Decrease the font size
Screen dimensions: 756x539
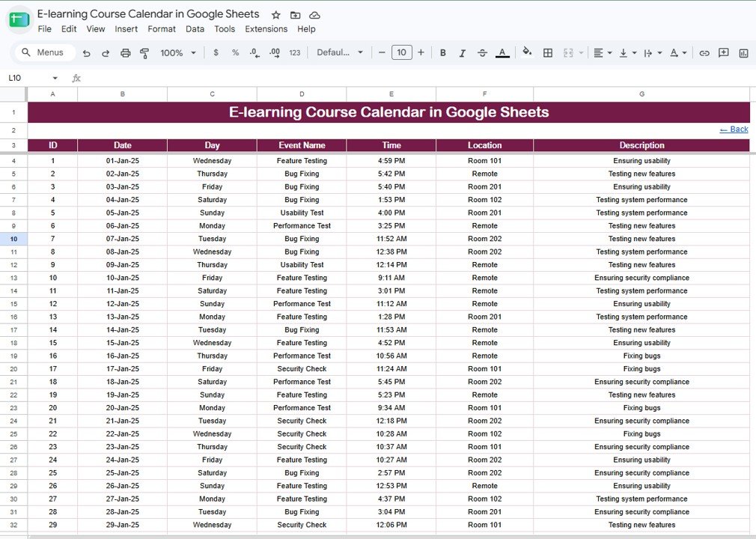[382, 52]
